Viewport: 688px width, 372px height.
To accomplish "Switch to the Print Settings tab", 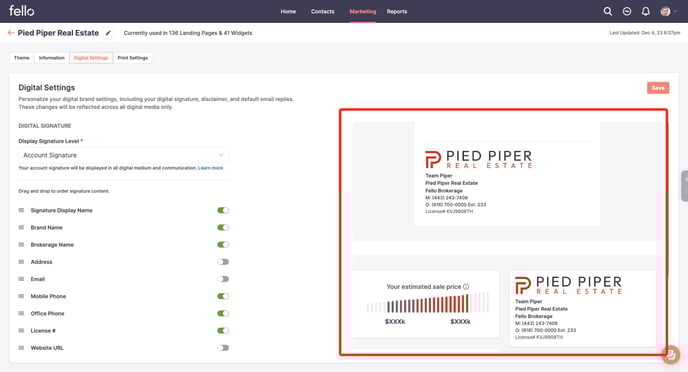I will click(x=133, y=58).
